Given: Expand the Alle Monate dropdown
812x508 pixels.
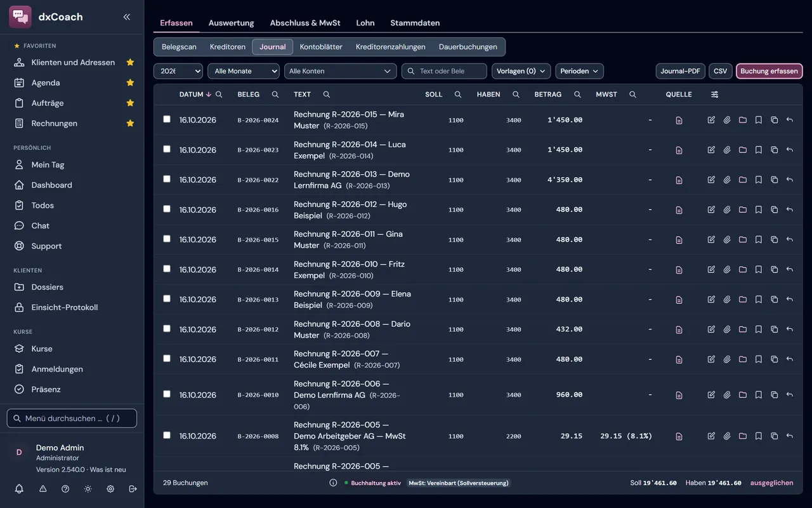Looking at the screenshot, I should pos(244,71).
